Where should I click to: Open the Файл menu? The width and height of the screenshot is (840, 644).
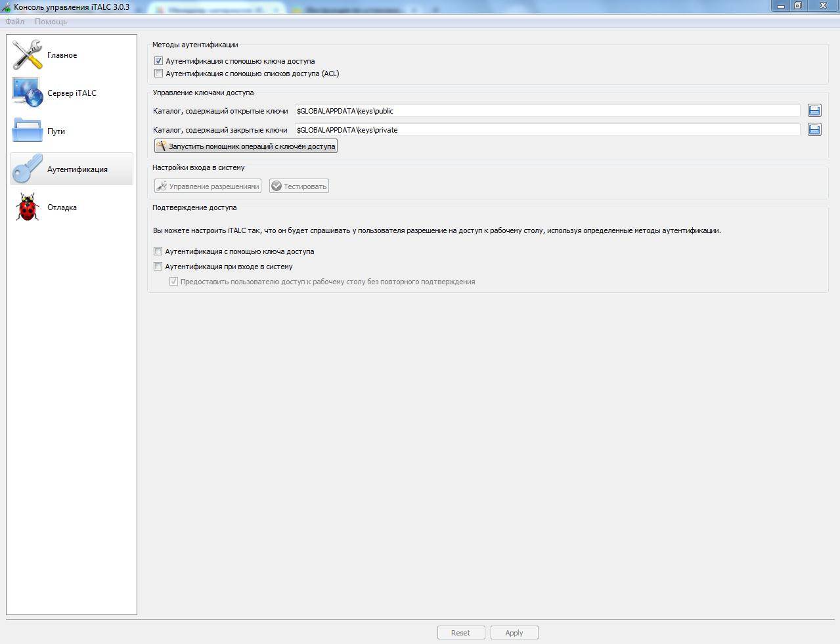(14, 22)
